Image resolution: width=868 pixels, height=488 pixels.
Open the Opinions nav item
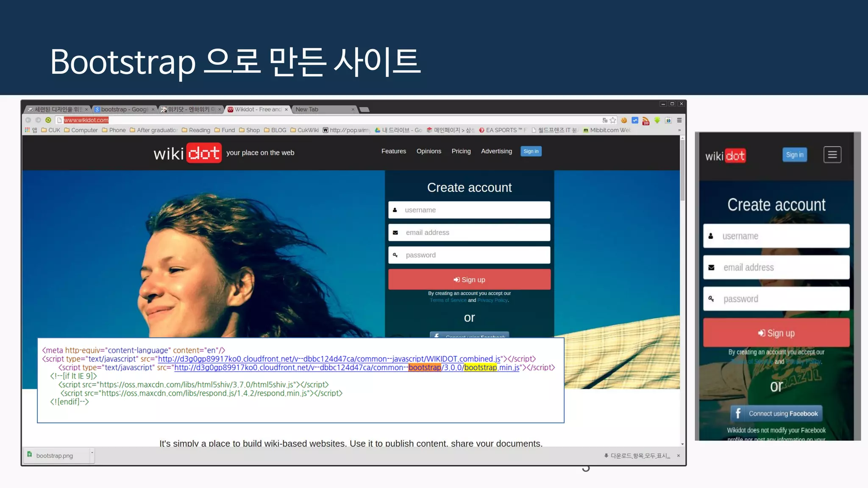click(428, 151)
